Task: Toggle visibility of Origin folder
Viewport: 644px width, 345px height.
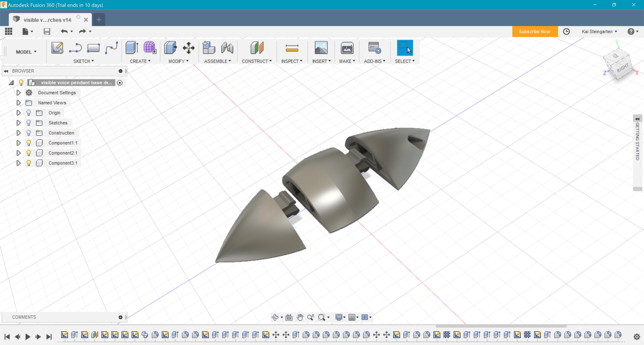Action: [29, 113]
